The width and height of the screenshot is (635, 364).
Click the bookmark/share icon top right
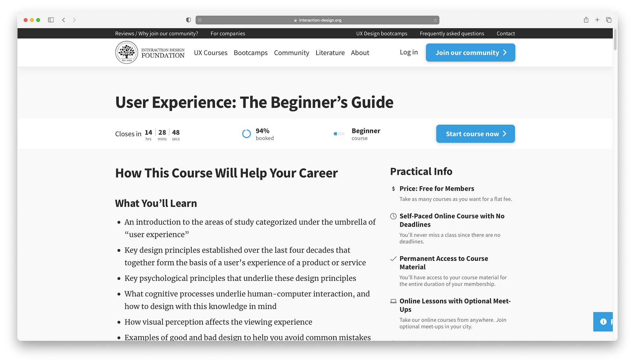coord(586,20)
